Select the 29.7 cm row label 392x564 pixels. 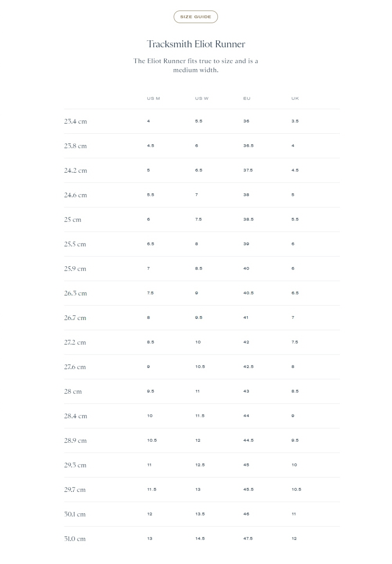[74, 490]
